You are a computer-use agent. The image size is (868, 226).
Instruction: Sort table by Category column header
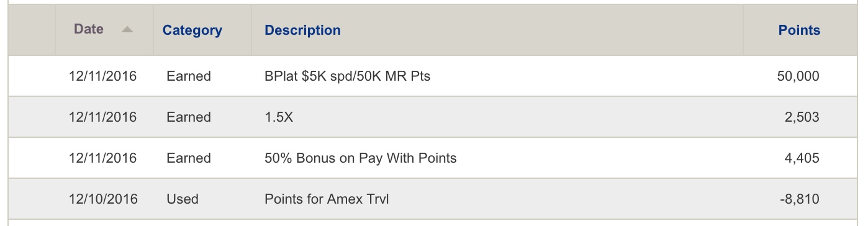(x=192, y=30)
